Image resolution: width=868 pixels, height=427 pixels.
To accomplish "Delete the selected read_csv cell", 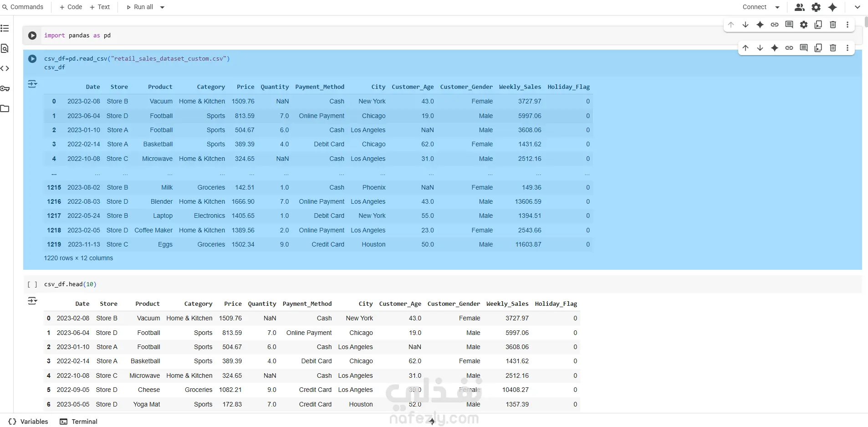I will pyautogui.click(x=833, y=48).
